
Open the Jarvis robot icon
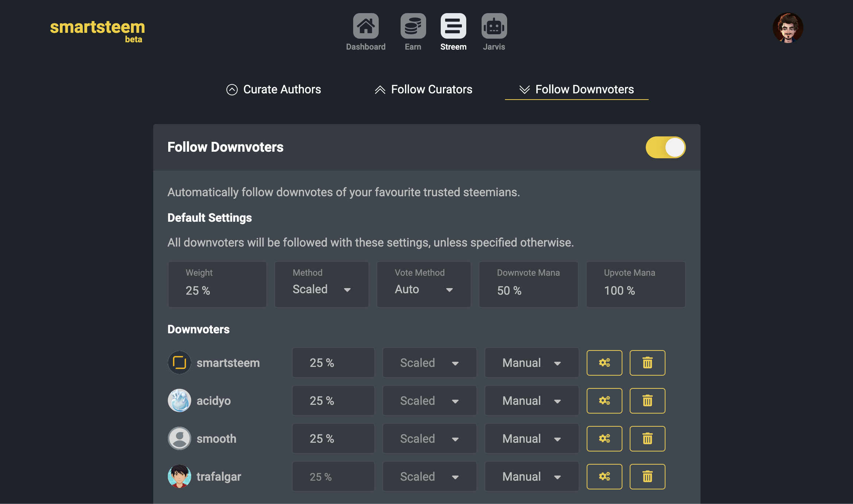click(494, 26)
